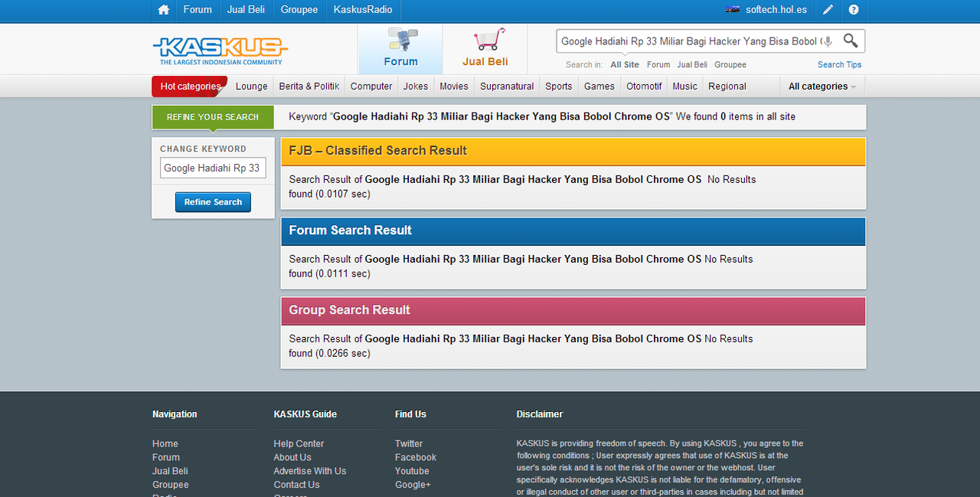Viewport: 980px width, 497px height.
Task: Click the Change Keyword input field
Action: pyautogui.click(x=213, y=168)
